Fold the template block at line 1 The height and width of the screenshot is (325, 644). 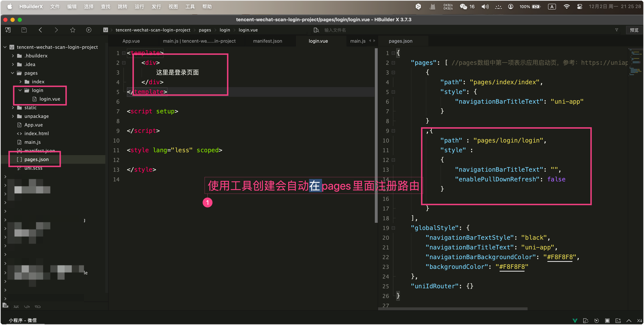[x=123, y=53]
